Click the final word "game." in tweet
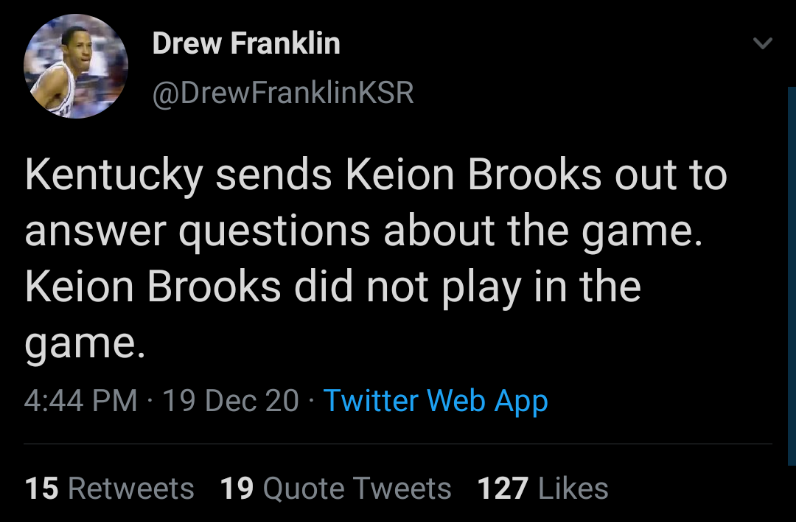 [85, 343]
